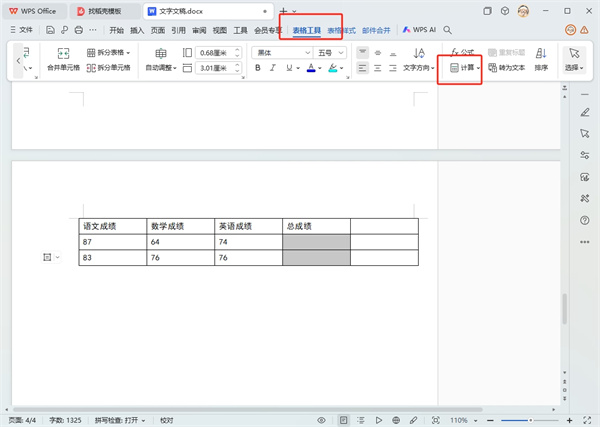Click fit-page focus icon in status bar
The width and height of the screenshot is (600, 427).
(435, 420)
